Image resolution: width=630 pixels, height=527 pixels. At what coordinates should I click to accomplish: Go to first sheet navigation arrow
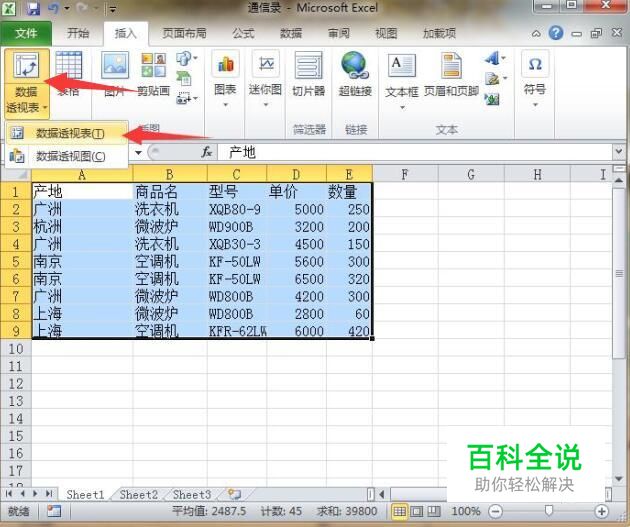coord(9,494)
